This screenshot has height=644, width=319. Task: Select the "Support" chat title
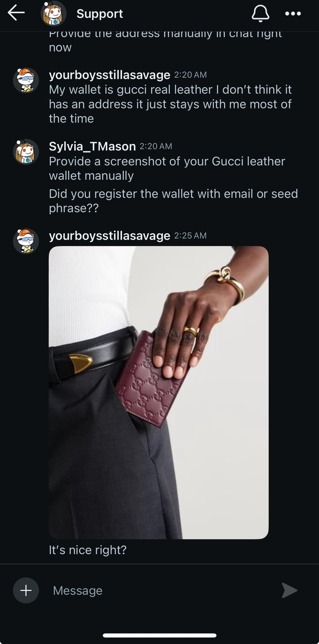(x=100, y=14)
